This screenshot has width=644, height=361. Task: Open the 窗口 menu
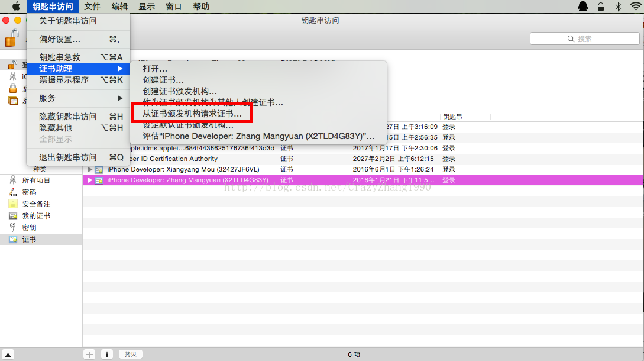coord(174,7)
